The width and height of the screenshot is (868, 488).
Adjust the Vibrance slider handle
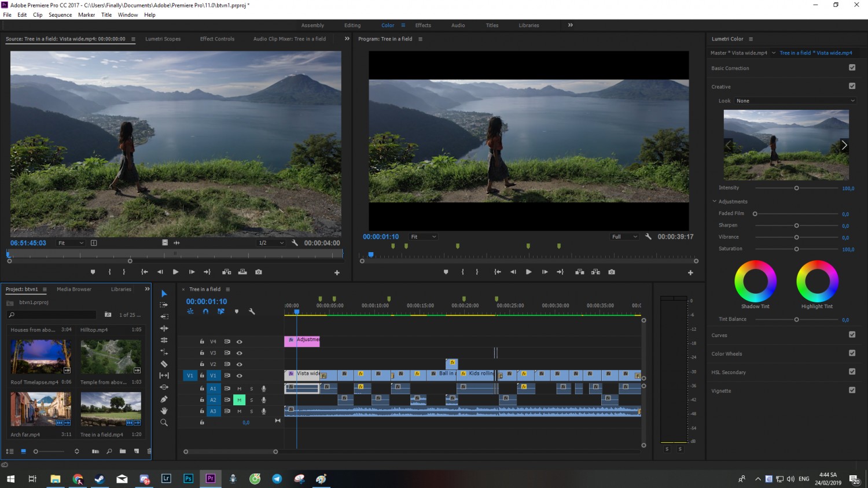(796, 237)
